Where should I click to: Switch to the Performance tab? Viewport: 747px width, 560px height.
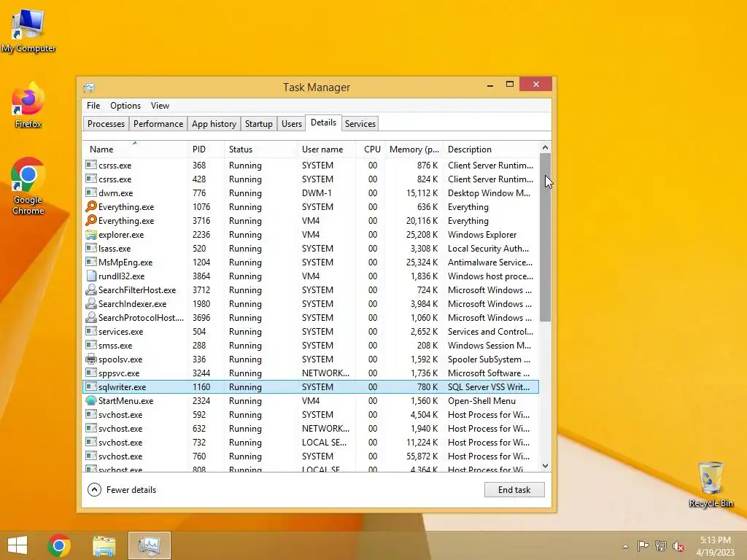tap(158, 124)
